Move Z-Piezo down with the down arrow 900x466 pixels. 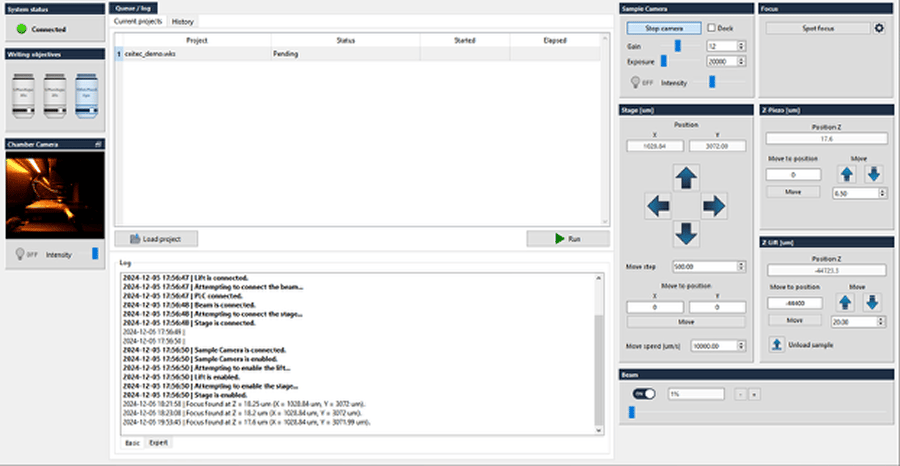(x=873, y=174)
